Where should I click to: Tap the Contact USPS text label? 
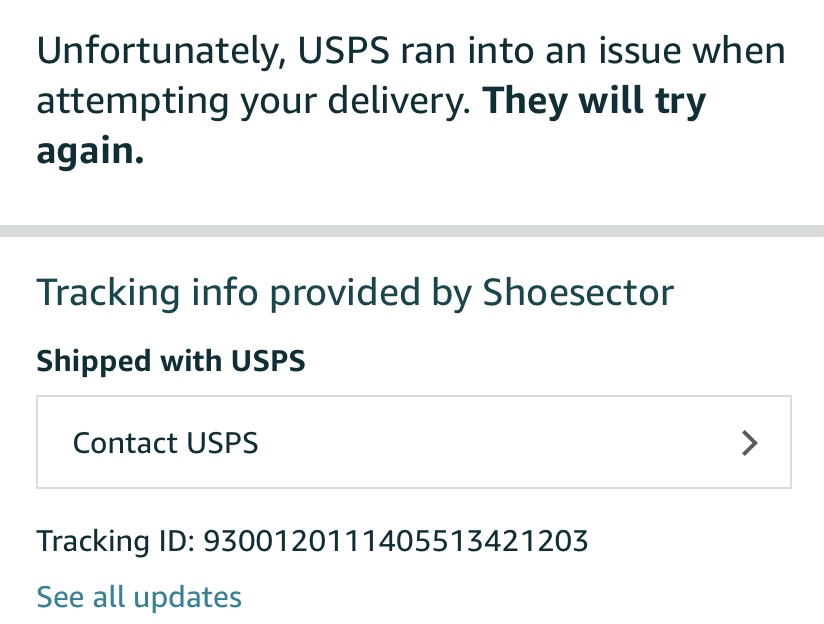[166, 443]
